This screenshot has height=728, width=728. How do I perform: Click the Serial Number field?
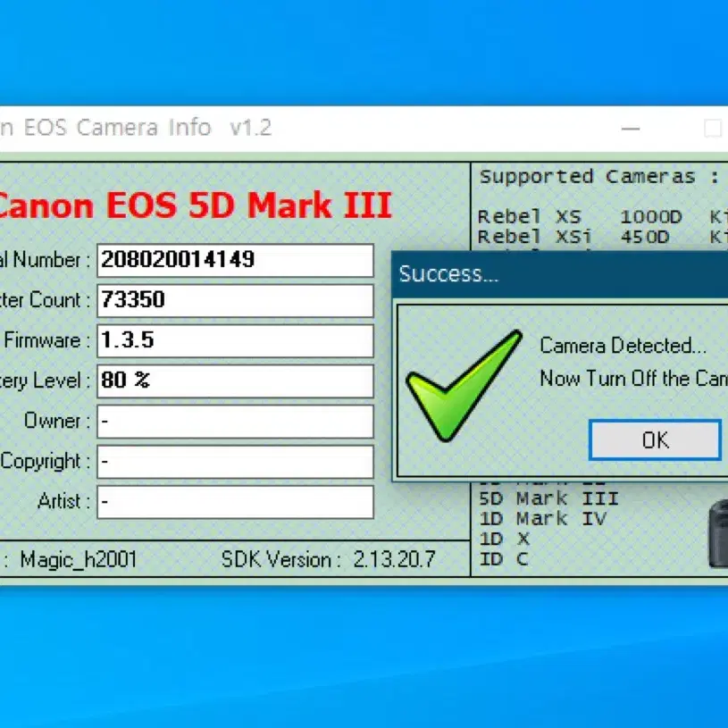click(x=236, y=260)
